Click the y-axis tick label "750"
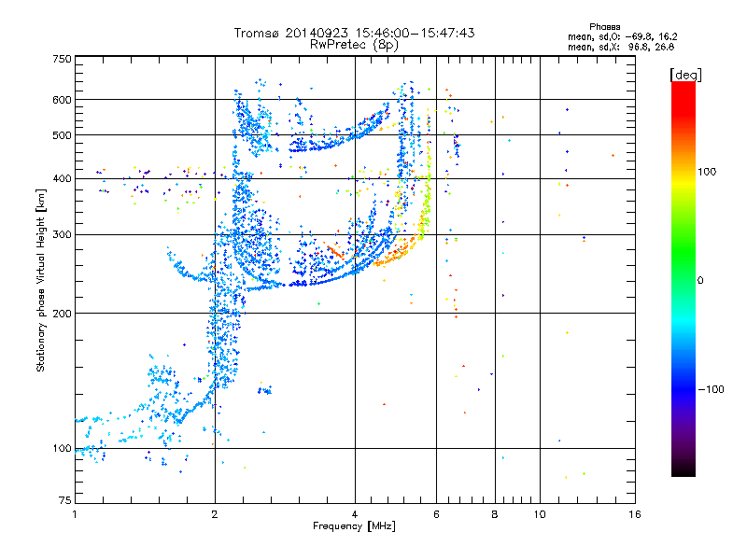Screen dimensions: 747x560 [62, 59]
